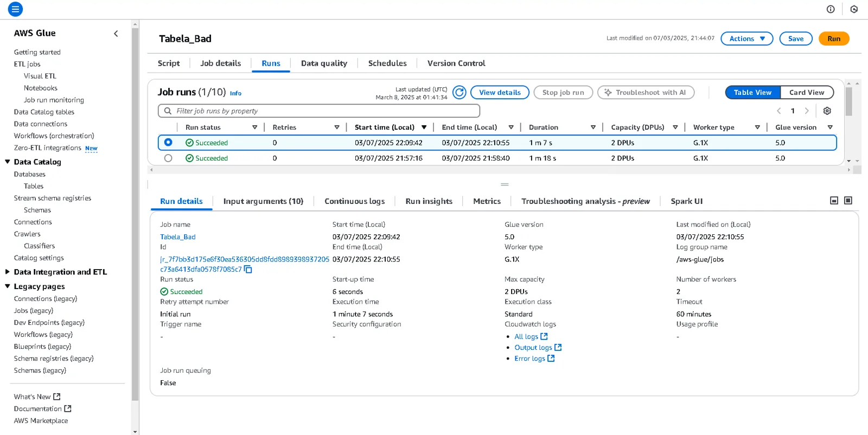Screen dimensions: 868x435
Task: Switch to Card View
Action: pos(807,93)
